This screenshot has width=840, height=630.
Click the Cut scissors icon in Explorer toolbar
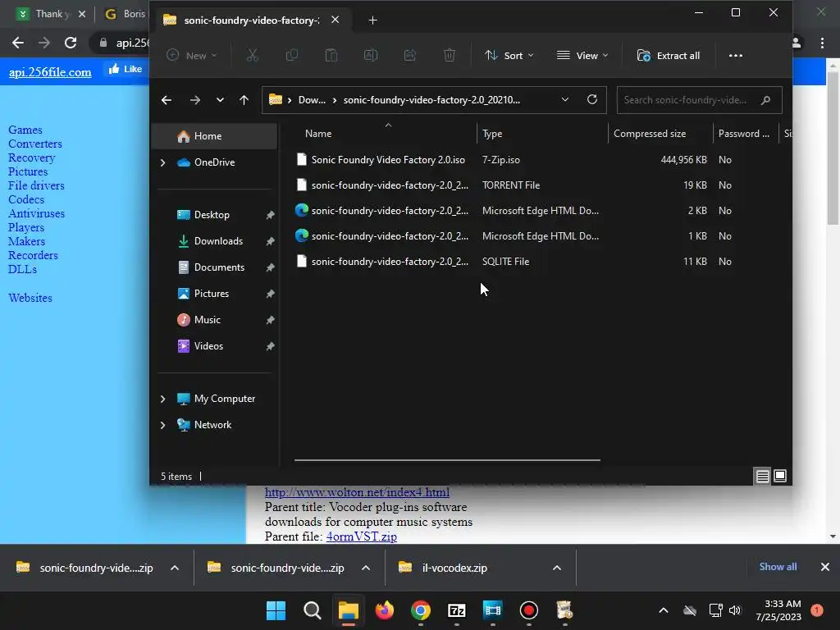click(253, 55)
